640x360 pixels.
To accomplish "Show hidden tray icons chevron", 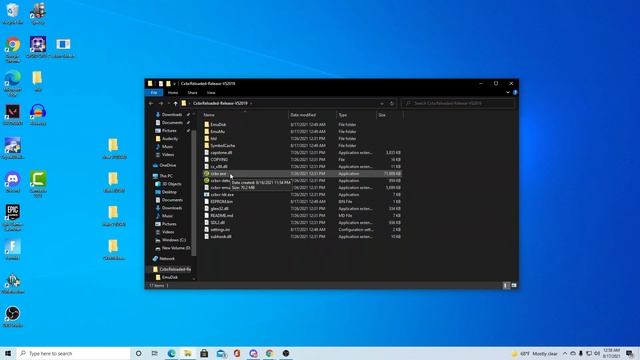I will [x=565, y=353].
